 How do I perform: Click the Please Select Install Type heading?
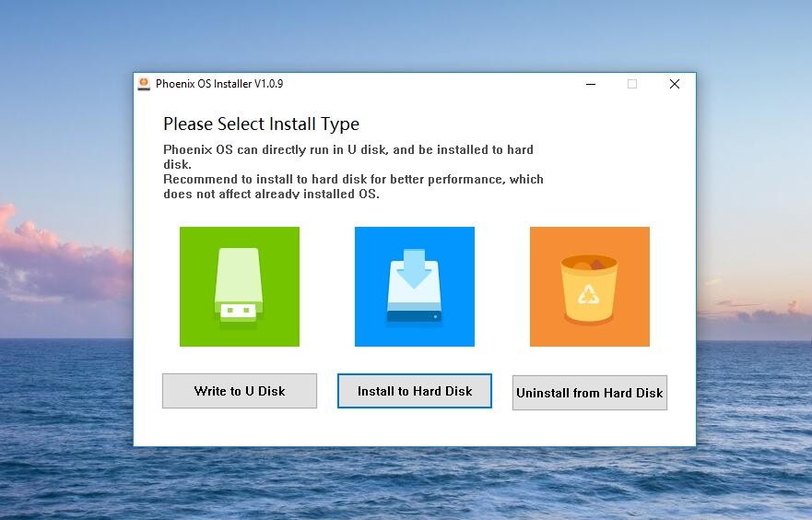pyautogui.click(x=261, y=124)
